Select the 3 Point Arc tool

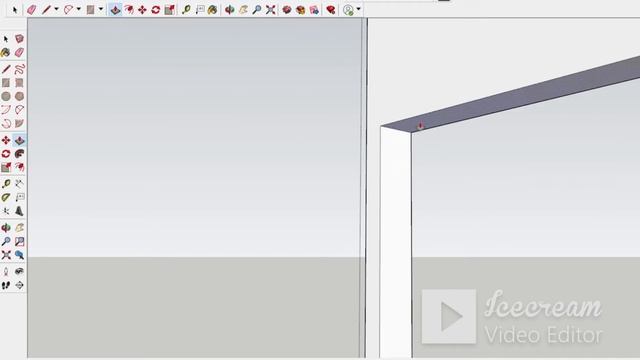pos(6,123)
